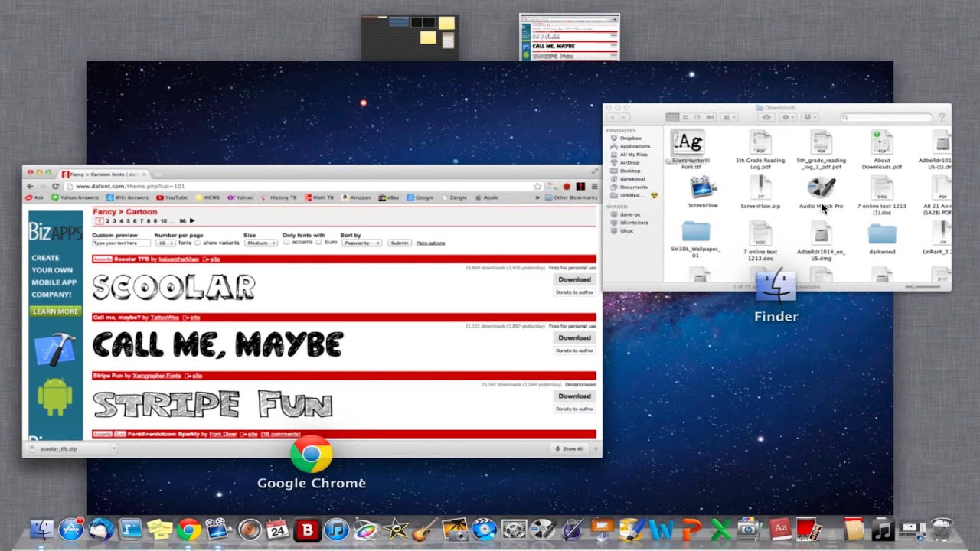This screenshot has width=980, height=551.
Task: Expand hidden bookmarks overflow chevron
Action: pos(538,197)
